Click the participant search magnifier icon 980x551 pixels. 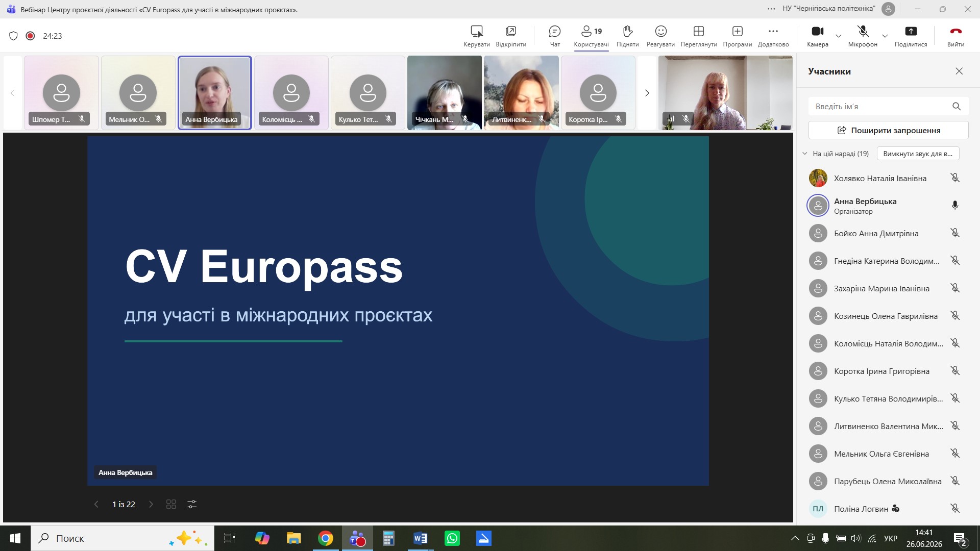(x=957, y=106)
